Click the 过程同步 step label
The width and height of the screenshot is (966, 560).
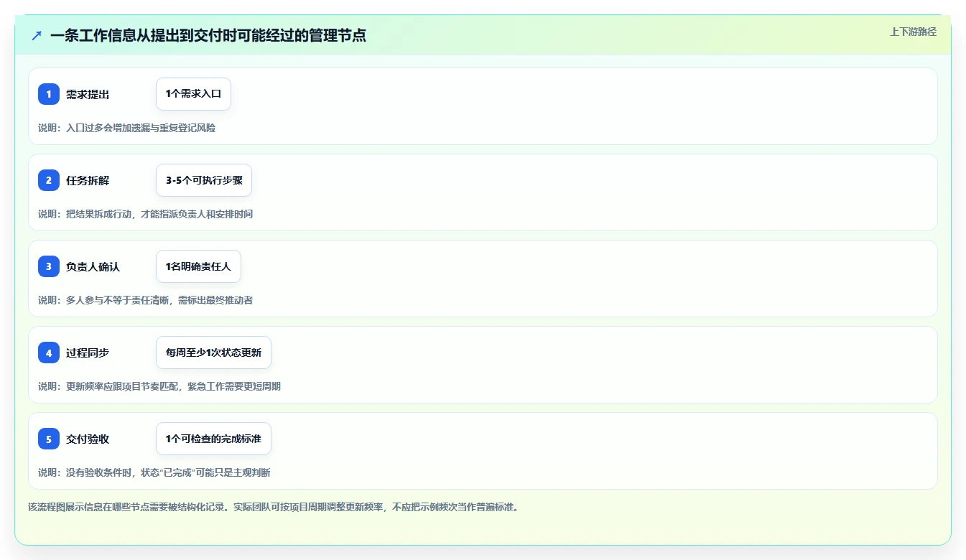[x=88, y=353]
